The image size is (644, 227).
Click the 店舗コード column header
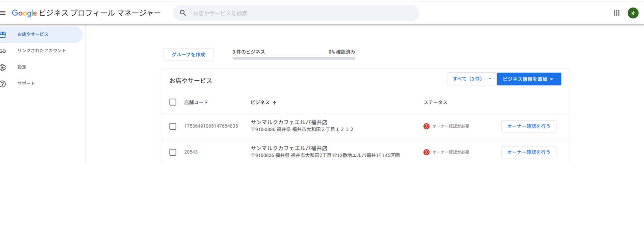(196, 102)
